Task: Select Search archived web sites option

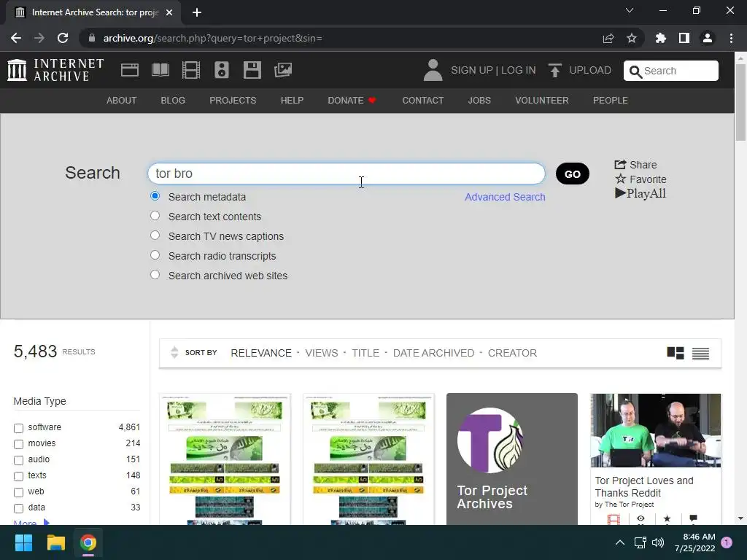Action: point(155,275)
